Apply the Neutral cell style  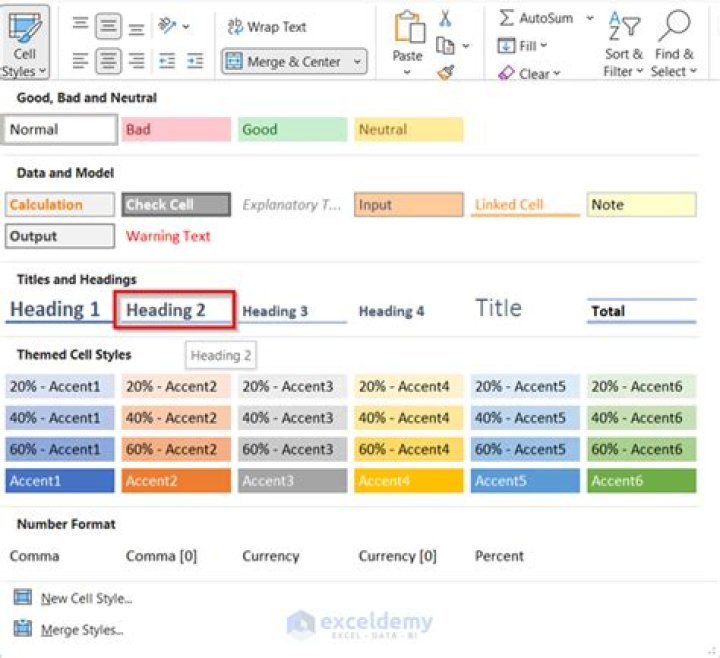409,129
